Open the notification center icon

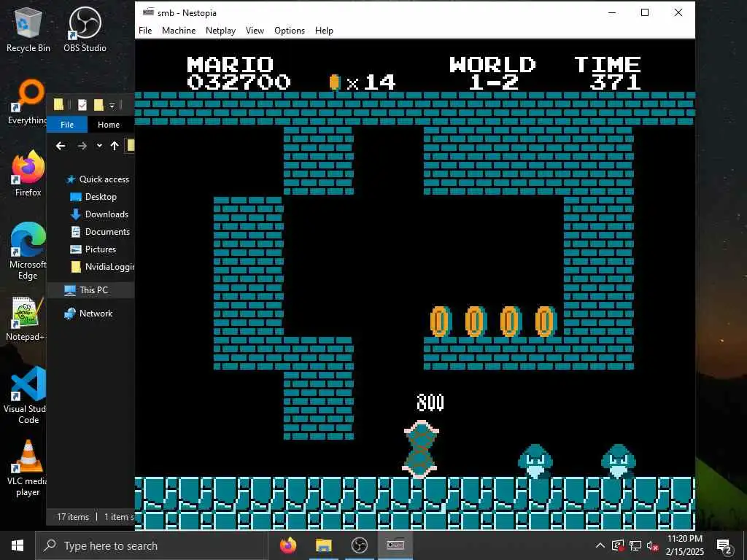coord(724,546)
